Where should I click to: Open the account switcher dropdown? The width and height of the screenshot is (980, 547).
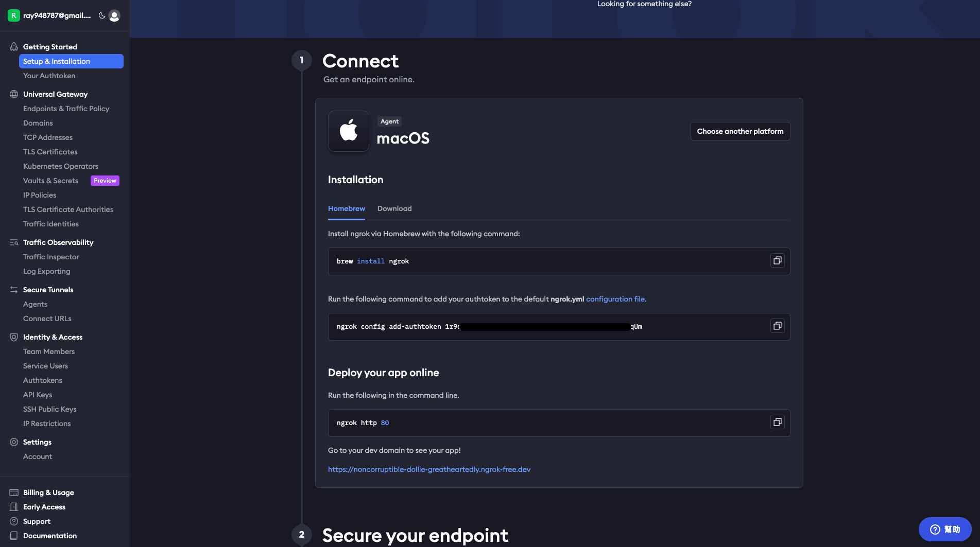tap(51, 15)
